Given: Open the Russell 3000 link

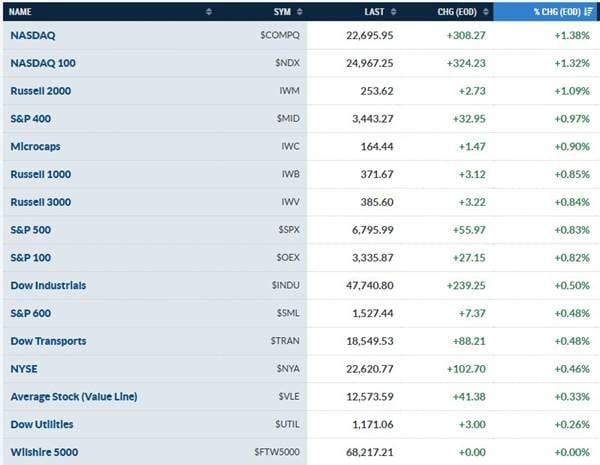Looking at the screenshot, I should coord(41,202).
